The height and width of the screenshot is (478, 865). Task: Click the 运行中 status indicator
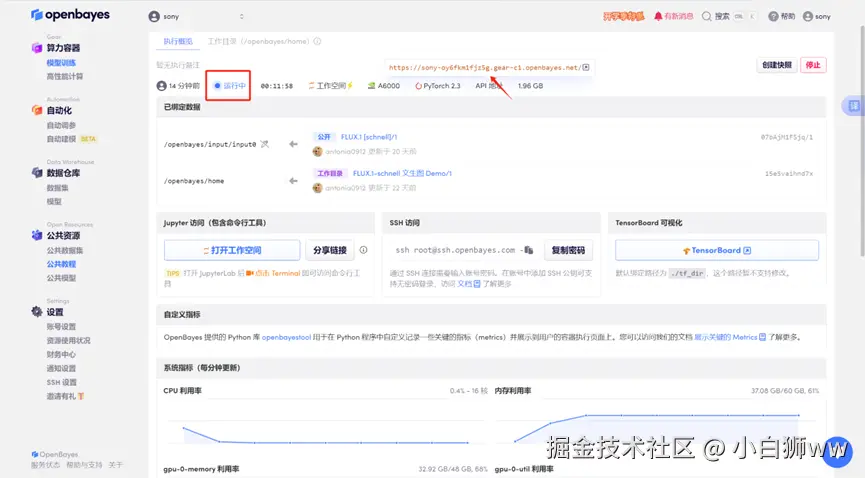(229, 86)
